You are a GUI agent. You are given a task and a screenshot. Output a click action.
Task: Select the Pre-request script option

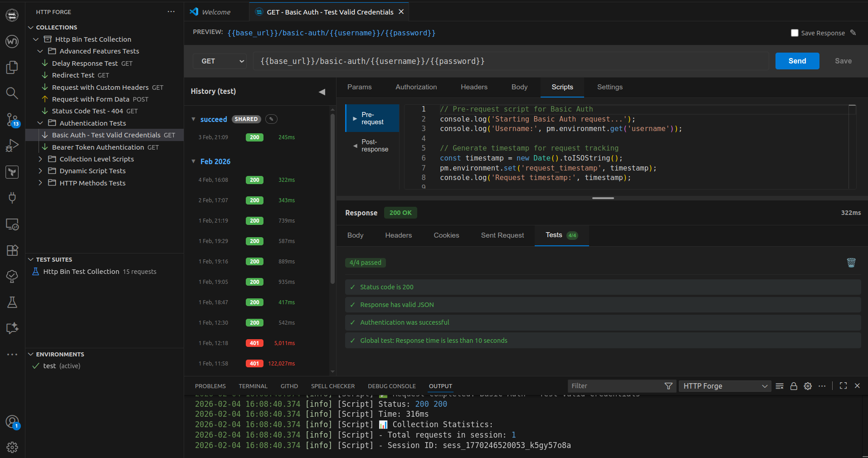(372, 118)
